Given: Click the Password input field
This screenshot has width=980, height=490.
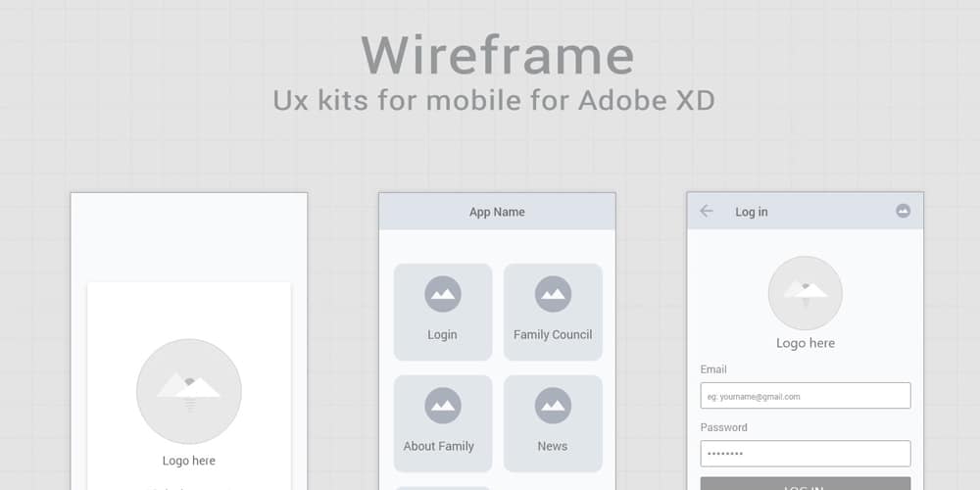Looking at the screenshot, I should pyautogui.click(x=805, y=454).
